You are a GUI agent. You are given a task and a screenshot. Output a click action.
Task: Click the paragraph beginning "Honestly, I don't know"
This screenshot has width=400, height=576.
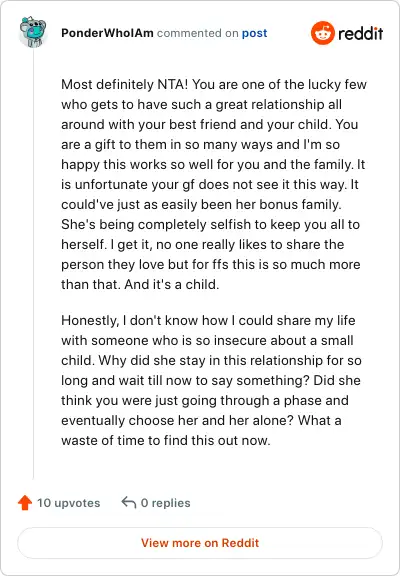(x=212, y=380)
